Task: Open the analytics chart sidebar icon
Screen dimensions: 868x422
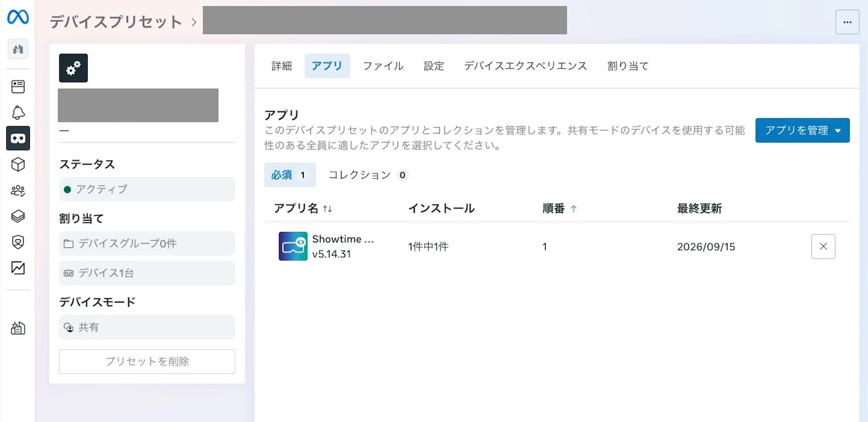Action: tap(18, 268)
